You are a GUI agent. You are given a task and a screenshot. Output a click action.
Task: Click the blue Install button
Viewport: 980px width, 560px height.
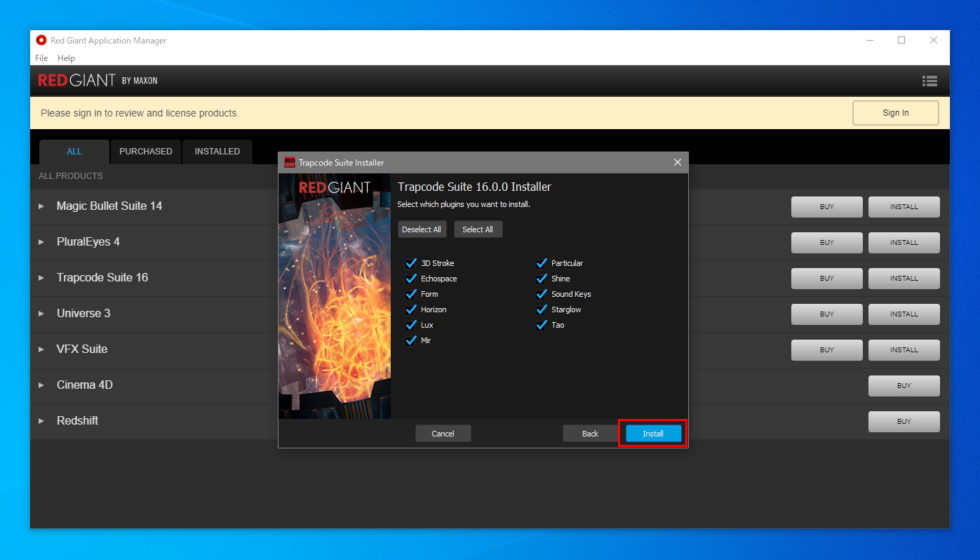click(x=653, y=433)
